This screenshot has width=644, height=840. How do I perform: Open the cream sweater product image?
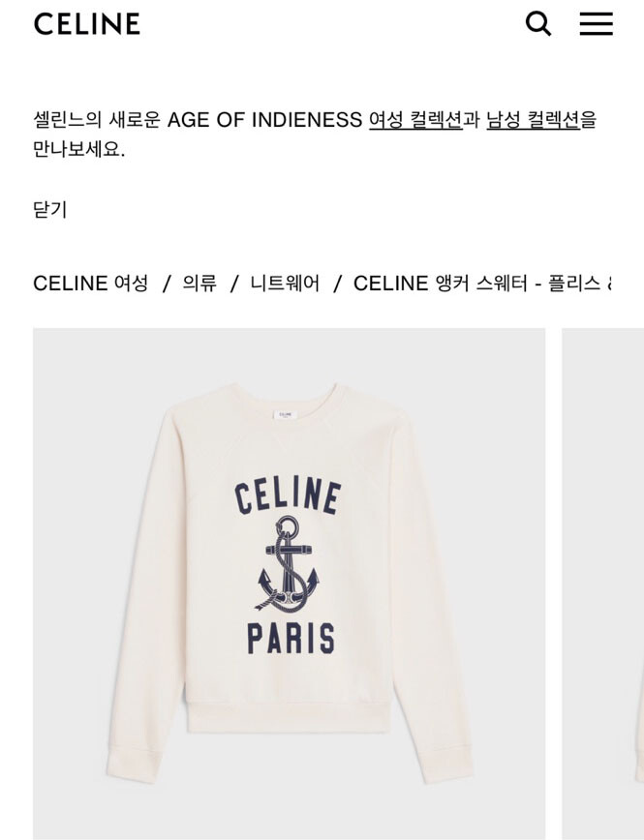point(289,584)
